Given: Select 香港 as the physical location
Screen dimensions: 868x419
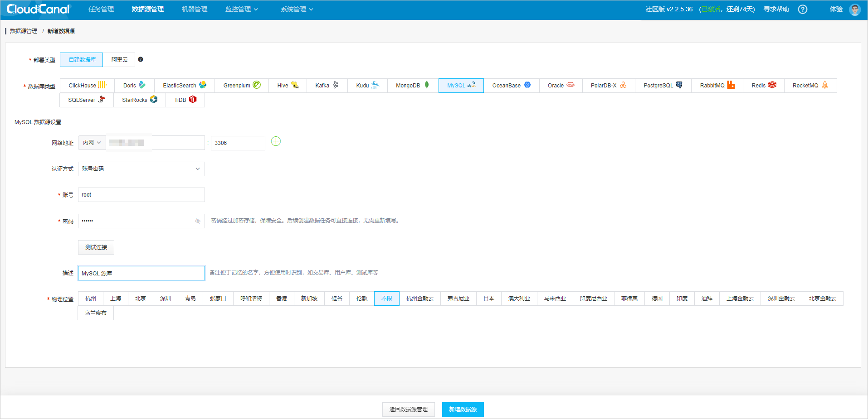Looking at the screenshot, I should [x=281, y=298].
